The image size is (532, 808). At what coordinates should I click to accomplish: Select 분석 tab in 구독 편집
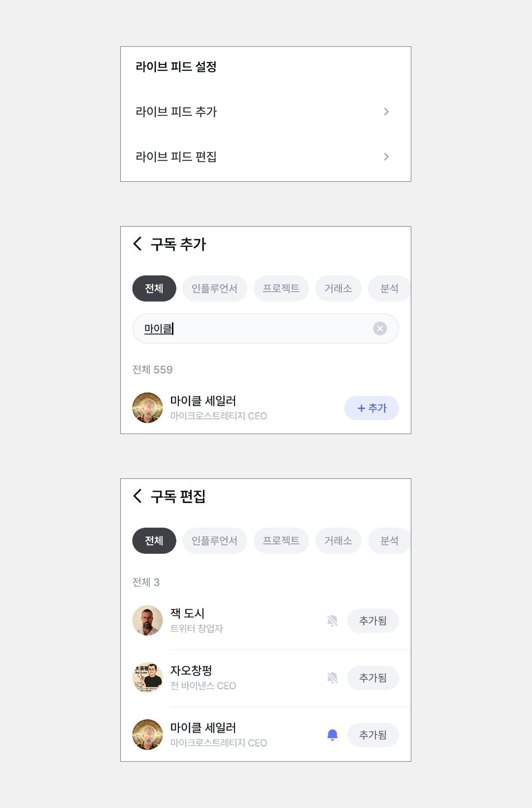click(389, 541)
